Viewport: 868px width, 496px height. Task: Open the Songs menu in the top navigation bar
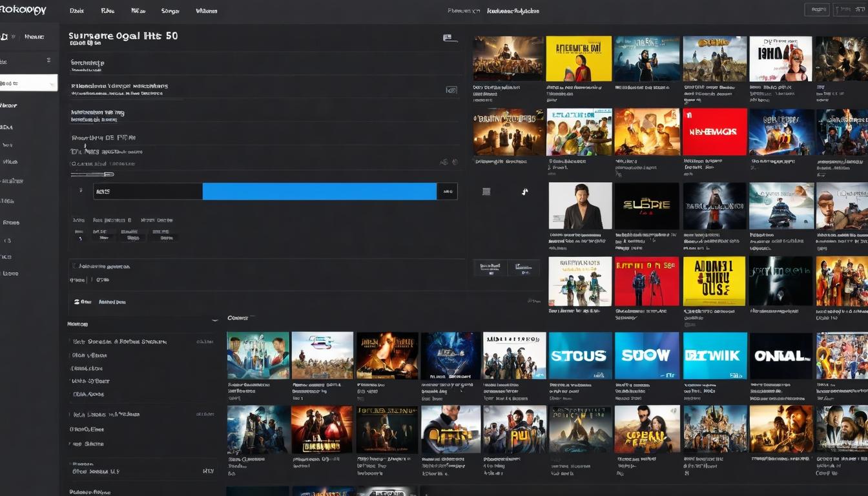tap(169, 10)
